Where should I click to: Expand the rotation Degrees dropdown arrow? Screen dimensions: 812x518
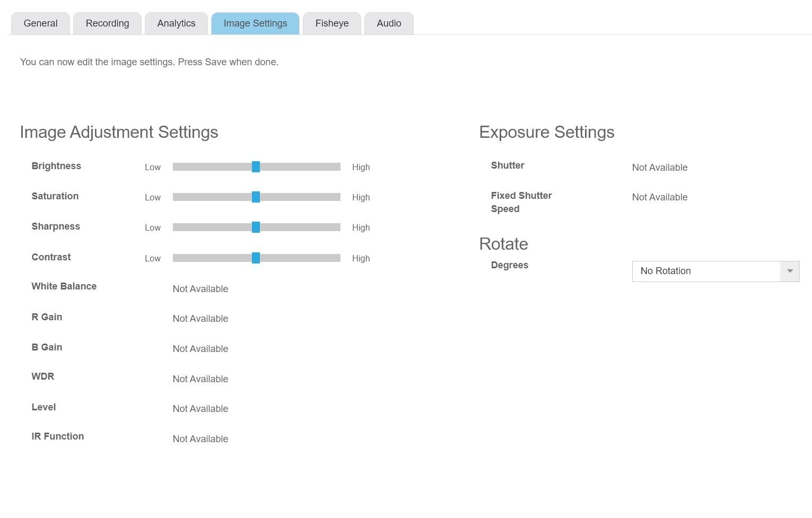(x=790, y=271)
